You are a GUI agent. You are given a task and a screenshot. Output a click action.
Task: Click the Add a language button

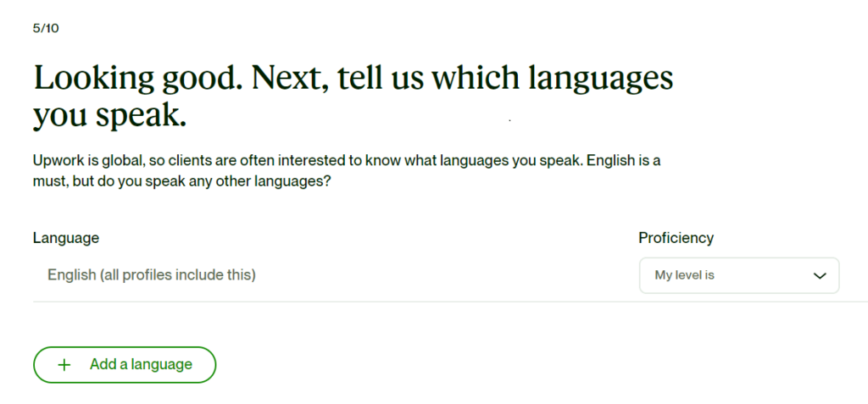point(125,365)
